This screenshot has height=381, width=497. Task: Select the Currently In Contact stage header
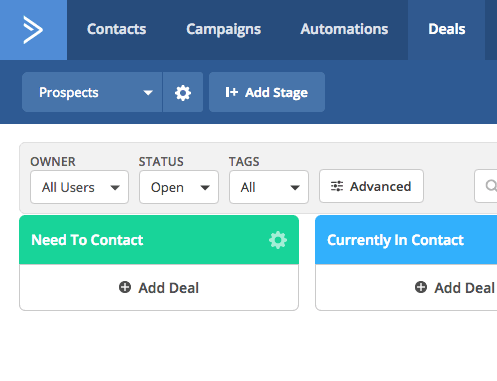406,240
